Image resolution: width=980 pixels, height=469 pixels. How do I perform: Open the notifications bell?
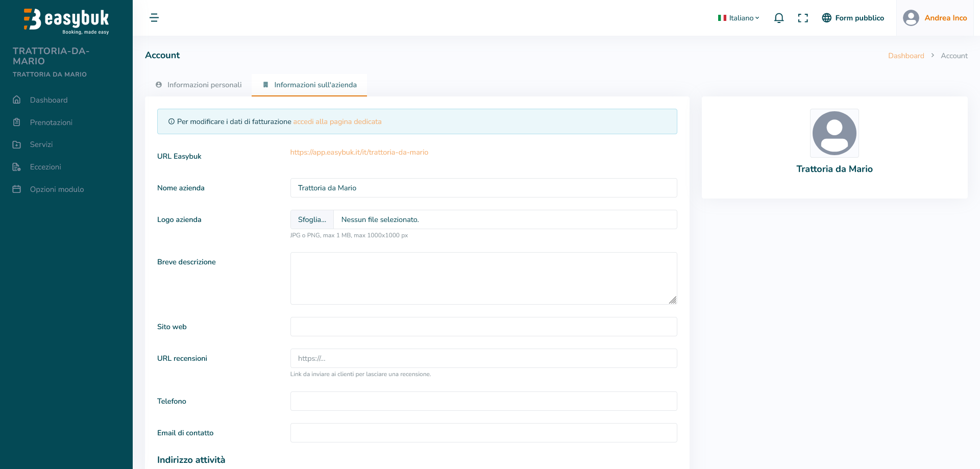click(x=779, y=18)
